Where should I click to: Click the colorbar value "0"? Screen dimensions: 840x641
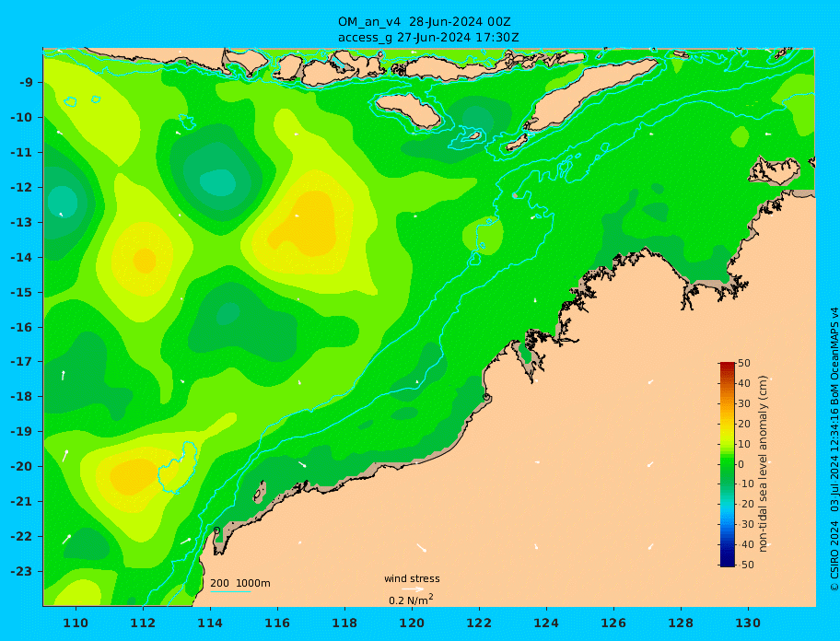741,464
